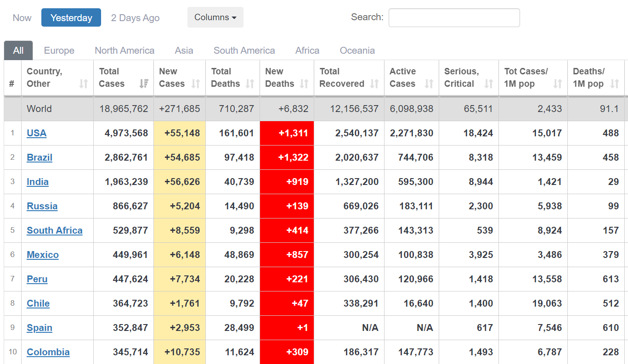The width and height of the screenshot is (628, 364).
Task: Open the Colombia country link
Action: click(x=48, y=352)
